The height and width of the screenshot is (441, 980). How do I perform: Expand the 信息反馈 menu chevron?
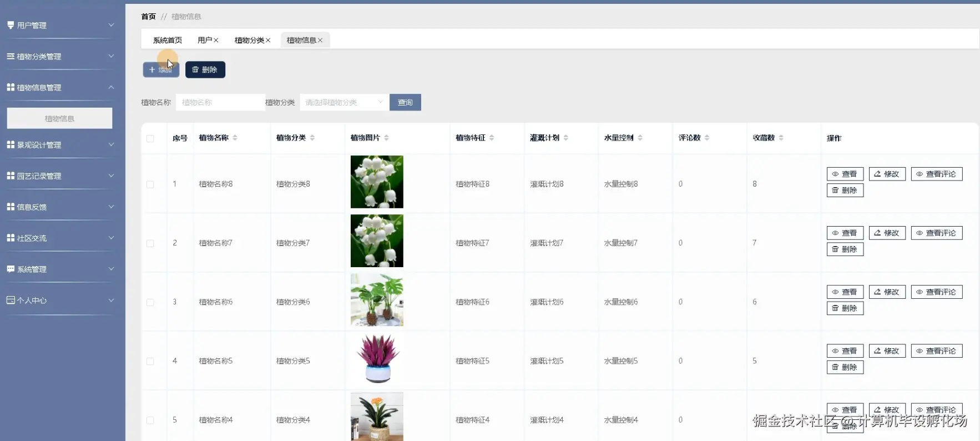pyautogui.click(x=111, y=207)
